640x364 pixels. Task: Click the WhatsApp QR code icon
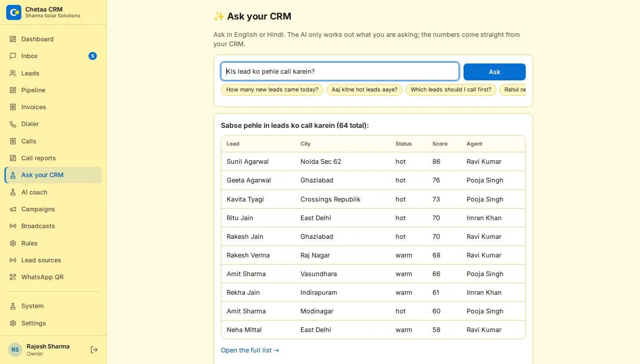pyautogui.click(x=13, y=277)
